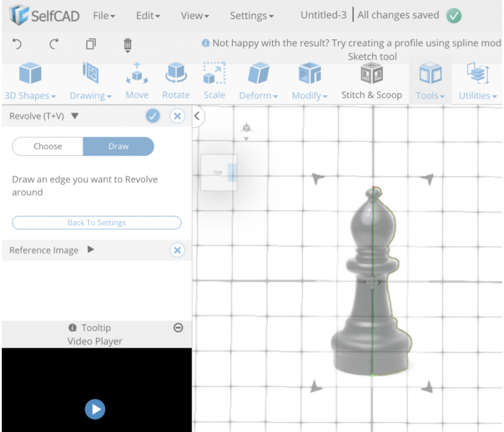Click the home view cube icon

click(247, 127)
